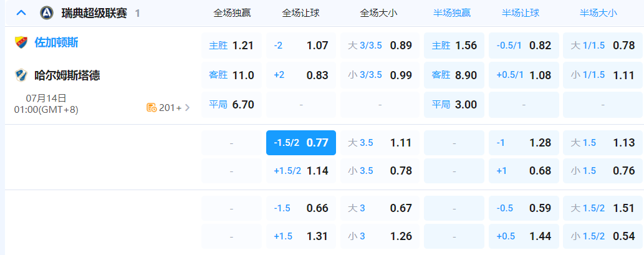Image resolution: width=644 pixels, height=255 pixels.
Task: Click the 07月14日 match date text
Action: click(x=46, y=98)
